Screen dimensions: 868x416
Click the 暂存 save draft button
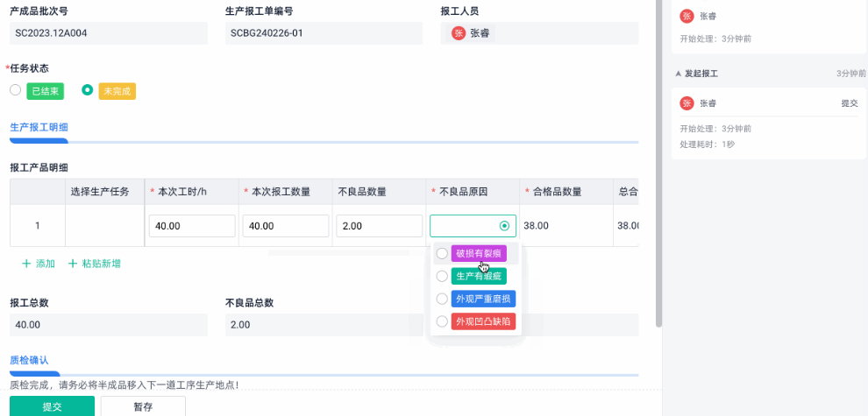(x=143, y=406)
